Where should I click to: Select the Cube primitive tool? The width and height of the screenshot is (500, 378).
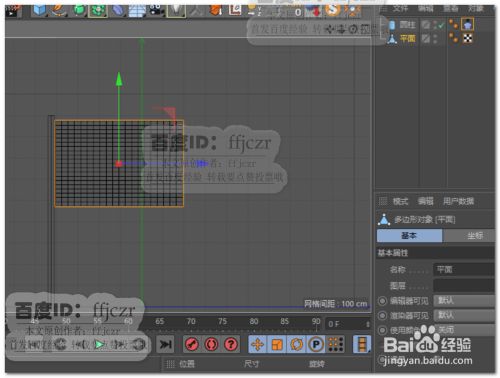(x=39, y=10)
